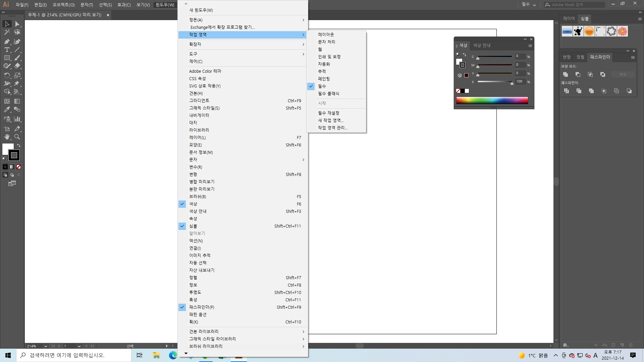Uncheck 색상 panel in window menu

[x=193, y=204]
